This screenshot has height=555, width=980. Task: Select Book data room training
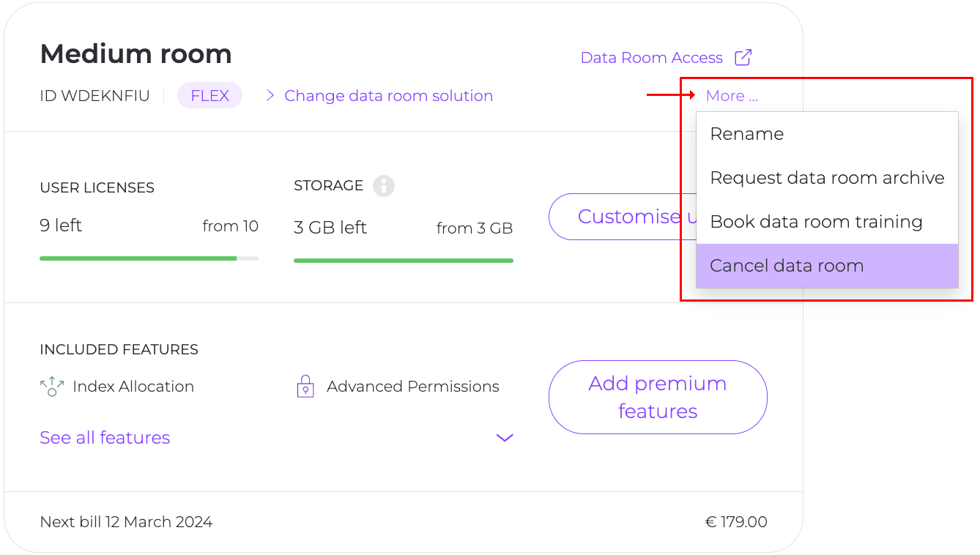(x=816, y=222)
